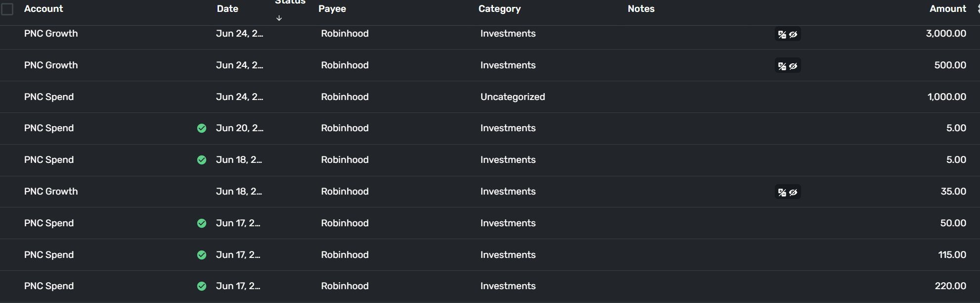Click the off-budget icon on the 35.00 row

782,192
